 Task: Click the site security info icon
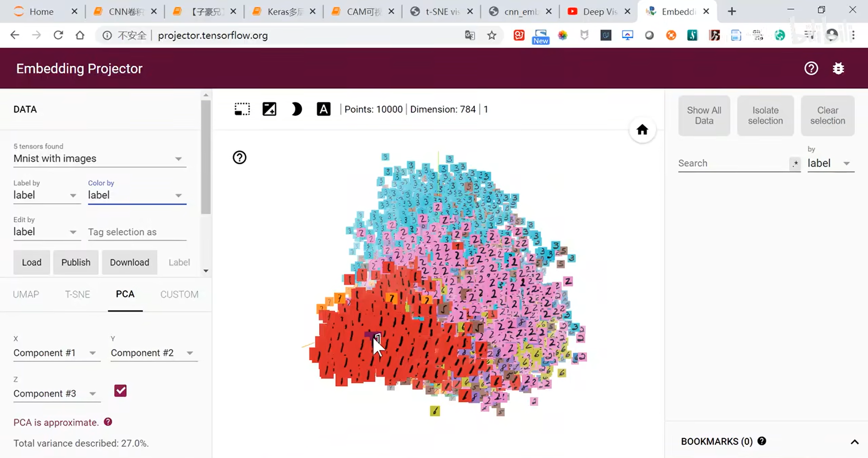[107, 35]
